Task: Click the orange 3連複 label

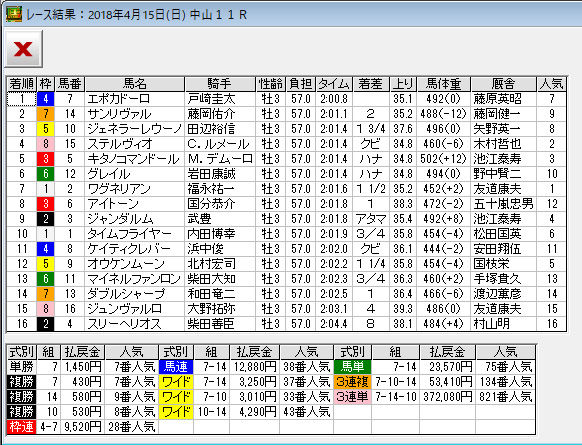Action: (353, 382)
